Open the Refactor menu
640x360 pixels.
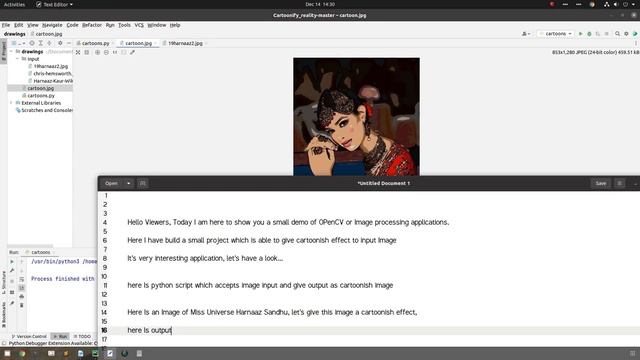tap(92, 25)
